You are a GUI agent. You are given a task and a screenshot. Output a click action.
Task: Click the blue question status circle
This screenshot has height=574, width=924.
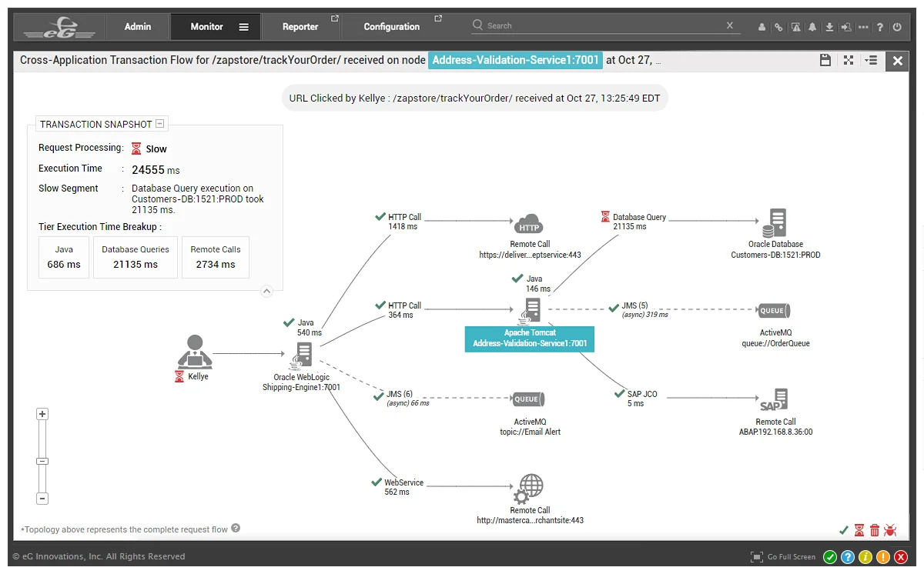tap(848, 557)
